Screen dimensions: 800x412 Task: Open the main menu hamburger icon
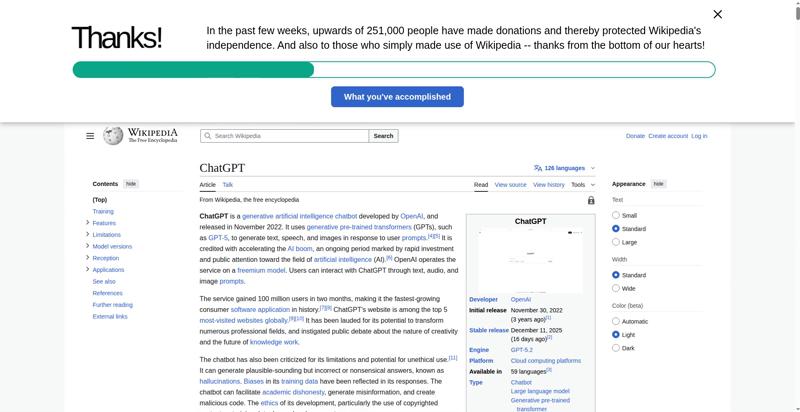tap(90, 136)
